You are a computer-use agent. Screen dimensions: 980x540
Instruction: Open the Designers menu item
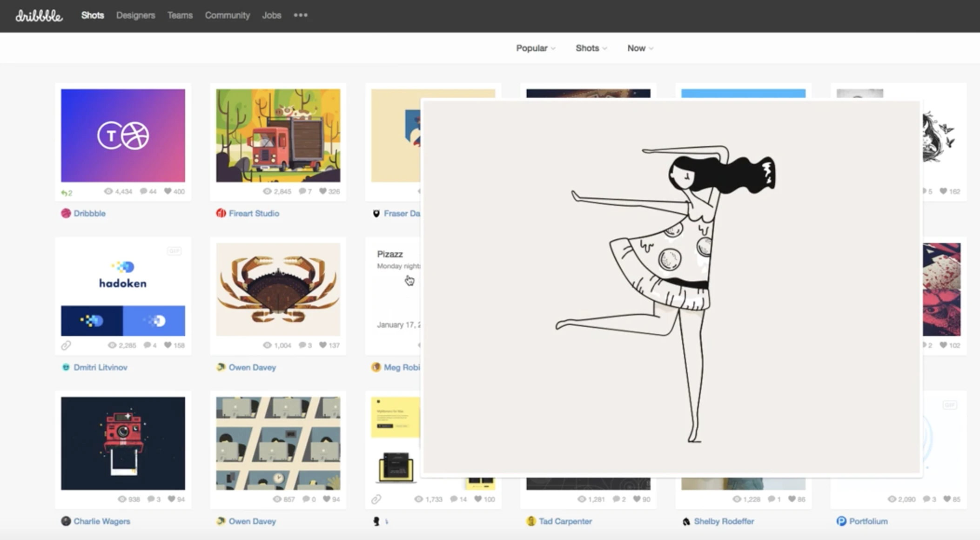[135, 15]
